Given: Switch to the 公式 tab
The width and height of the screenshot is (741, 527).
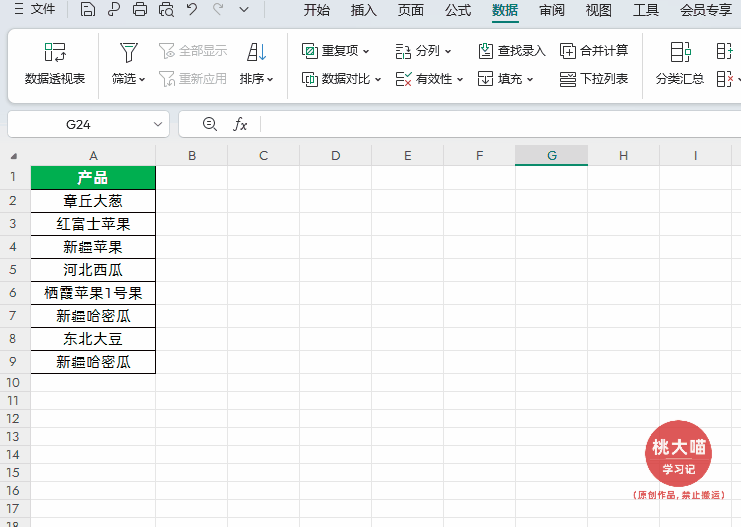Looking at the screenshot, I should (458, 10).
